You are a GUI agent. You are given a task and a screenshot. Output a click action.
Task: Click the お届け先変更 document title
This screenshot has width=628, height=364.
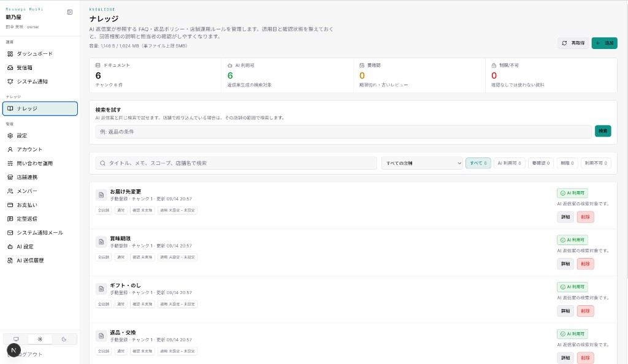pyautogui.click(x=125, y=192)
